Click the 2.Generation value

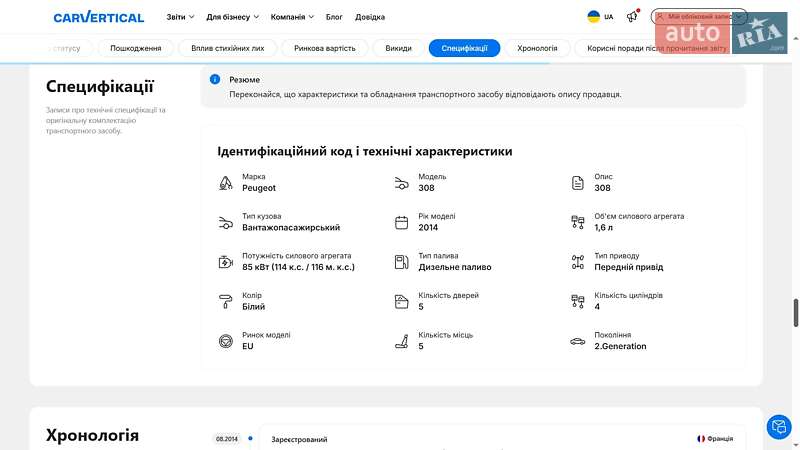(620, 346)
